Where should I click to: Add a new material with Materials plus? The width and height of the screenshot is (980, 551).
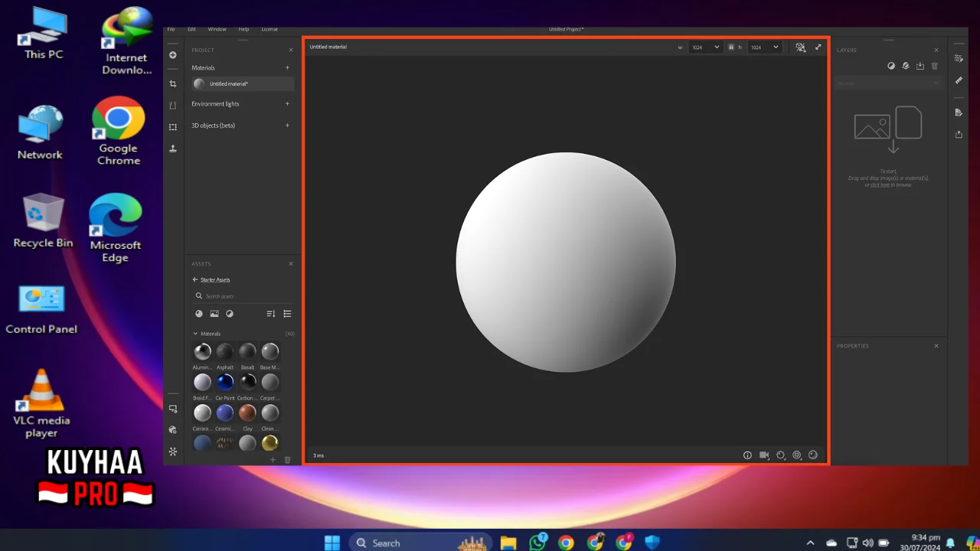point(288,67)
